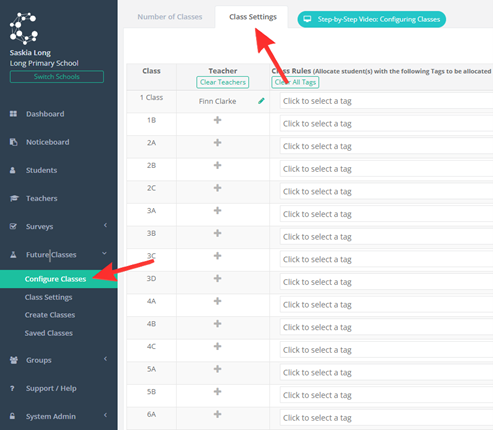Select Saved Classes from the sidebar
Image resolution: width=493 pixels, height=430 pixels.
(x=49, y=333)
